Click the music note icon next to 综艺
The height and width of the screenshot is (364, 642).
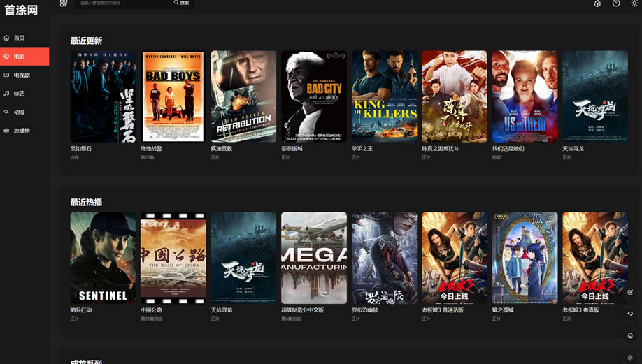6,94
